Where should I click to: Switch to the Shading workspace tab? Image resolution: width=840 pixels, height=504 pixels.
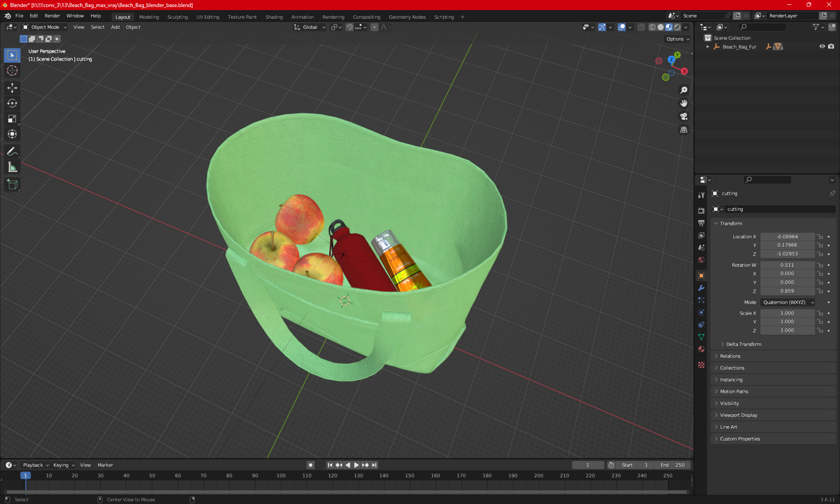pos(274,17)
